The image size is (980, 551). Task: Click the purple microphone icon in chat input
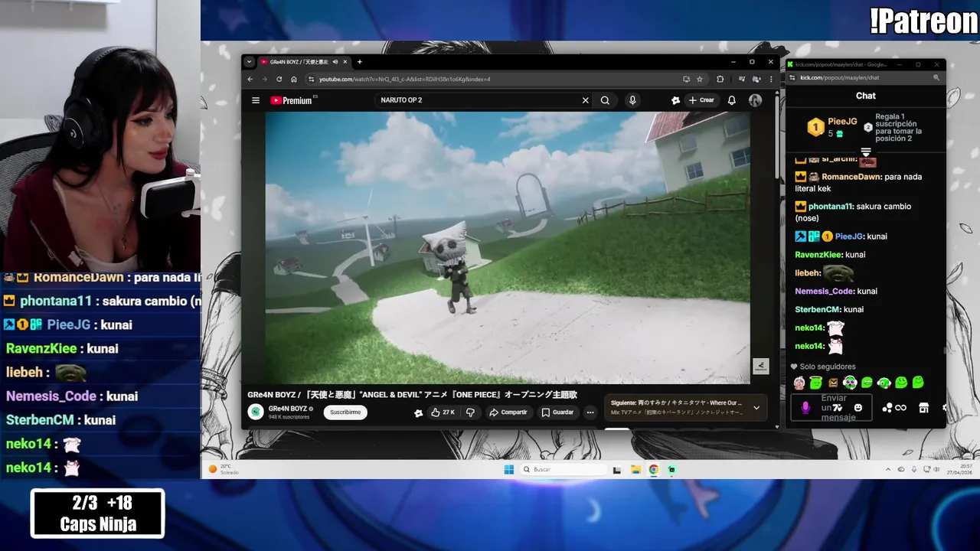[805, 408]
